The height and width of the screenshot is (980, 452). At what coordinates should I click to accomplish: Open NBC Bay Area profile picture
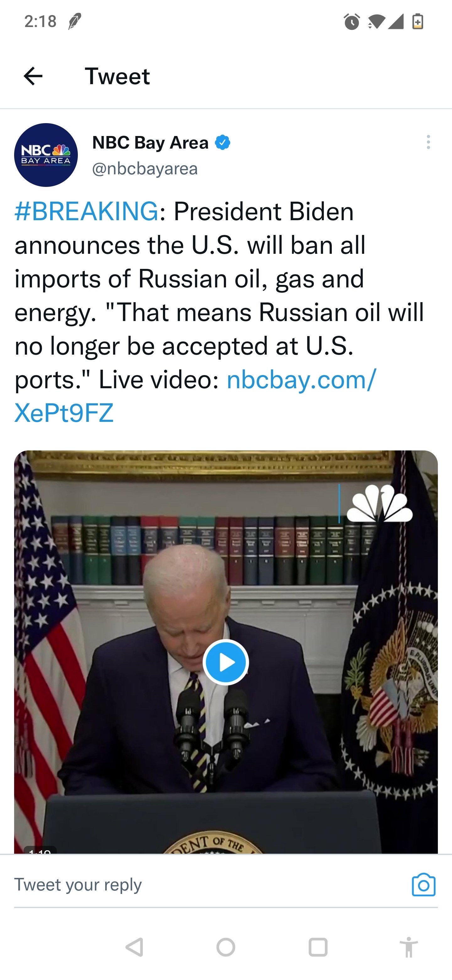(x=46, y=155)
